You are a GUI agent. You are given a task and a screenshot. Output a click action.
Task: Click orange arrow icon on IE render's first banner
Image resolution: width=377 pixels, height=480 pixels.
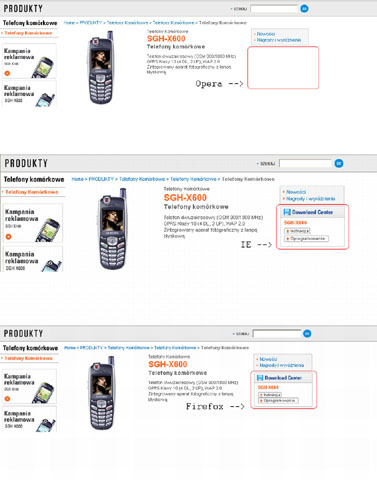click(x=8, y=236)
